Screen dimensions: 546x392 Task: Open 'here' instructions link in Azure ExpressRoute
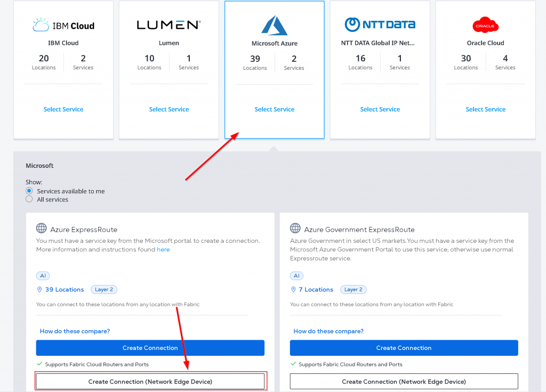163,249
